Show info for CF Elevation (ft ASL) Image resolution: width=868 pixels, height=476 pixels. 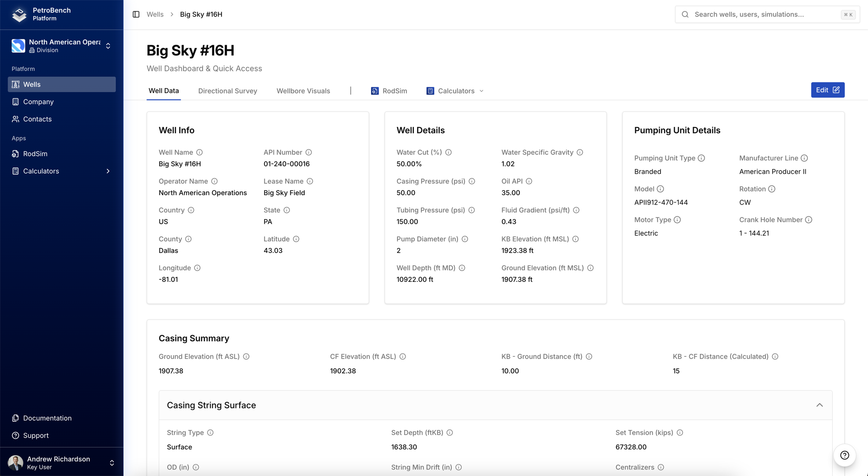coord(402,357)
